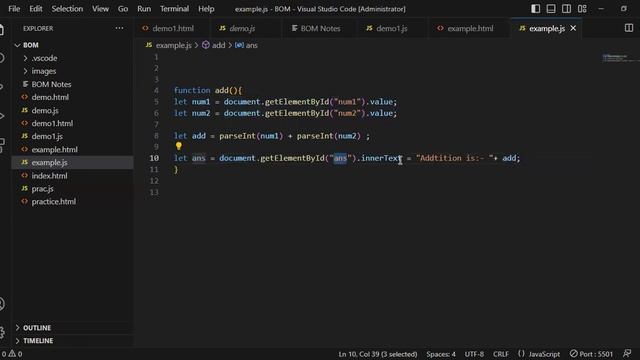
Task: Open the Explorer view in activity bar
Action: [2, 29]
